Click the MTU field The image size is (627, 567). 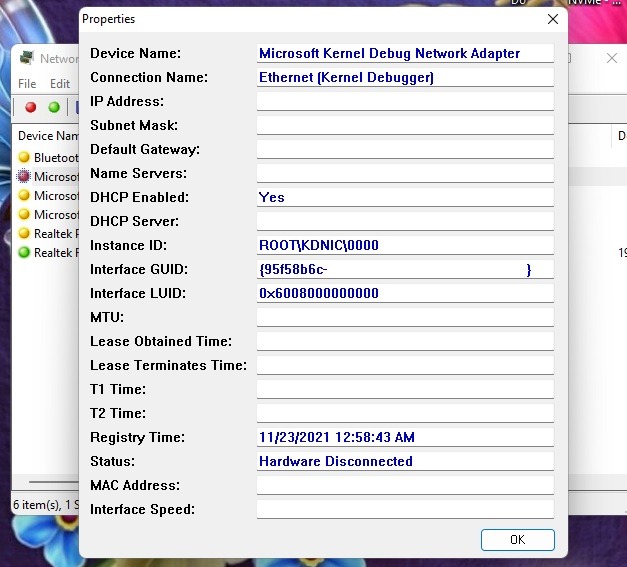click(405, 317)
